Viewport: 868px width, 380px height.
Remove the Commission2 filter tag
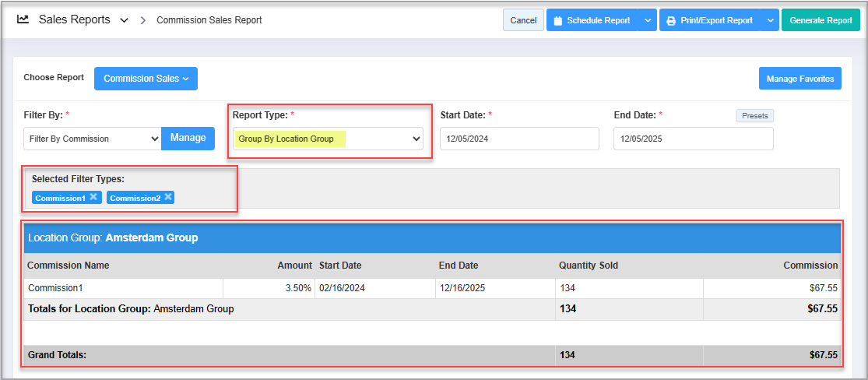(x=168, y=197)
